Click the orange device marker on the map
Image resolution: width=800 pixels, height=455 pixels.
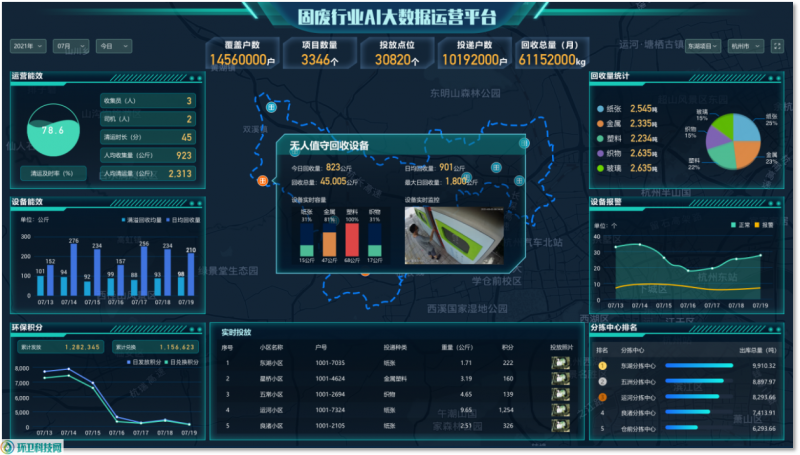coord(262,181)
